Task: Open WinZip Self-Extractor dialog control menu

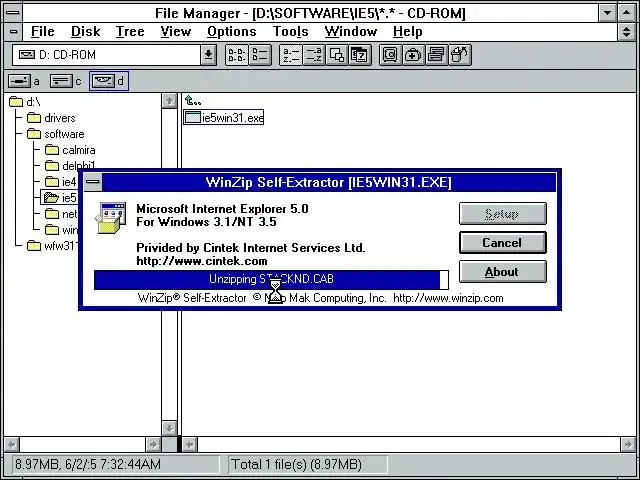Action: click(x=93, y=182)
